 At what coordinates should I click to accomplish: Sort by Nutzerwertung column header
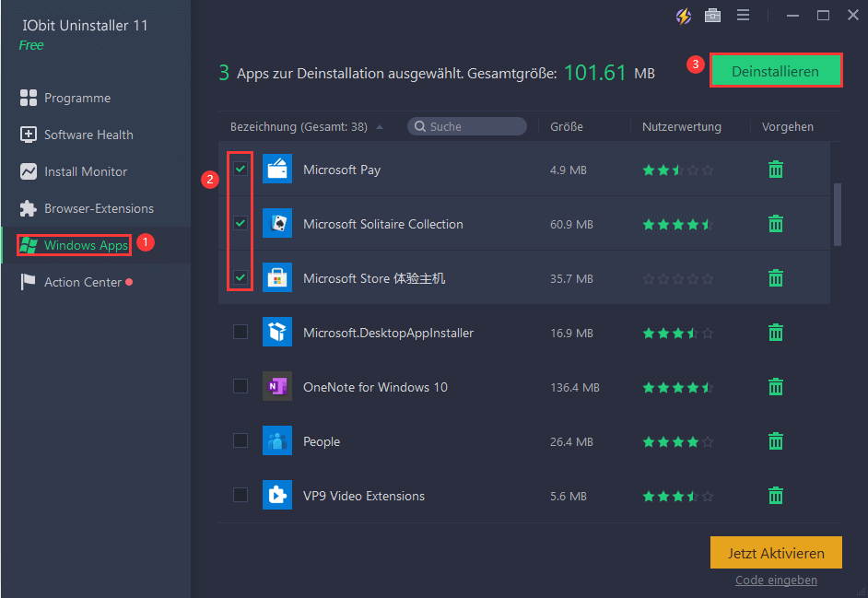682,127
